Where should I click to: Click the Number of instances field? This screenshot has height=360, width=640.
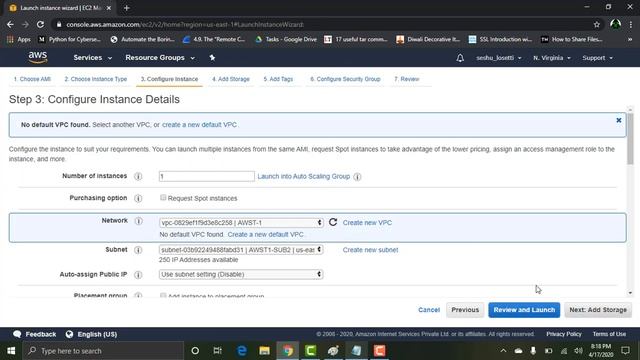pos(207,176)
